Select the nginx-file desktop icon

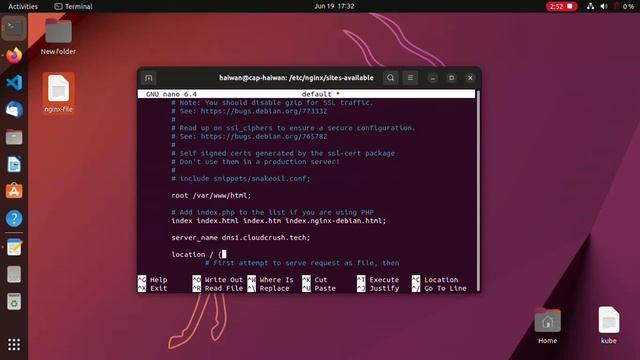tap(58, 94)
